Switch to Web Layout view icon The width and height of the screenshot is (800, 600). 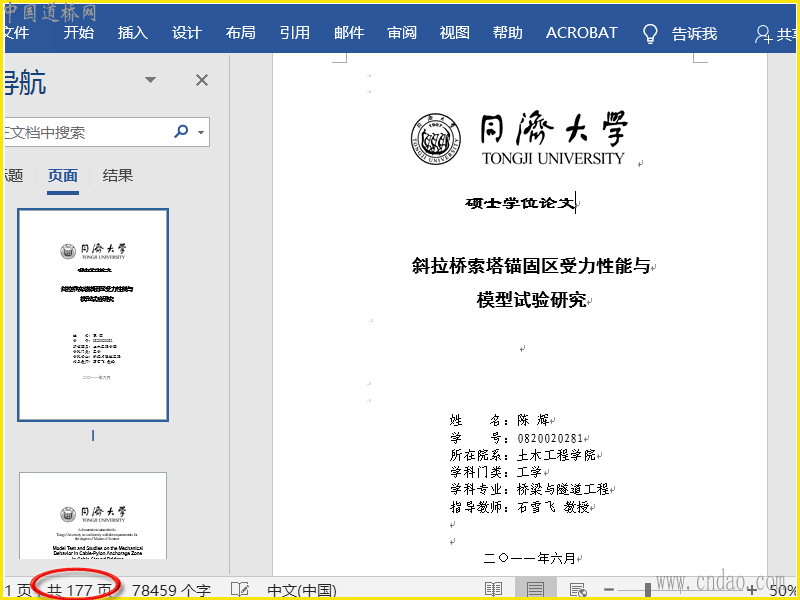(x=578, y=590)
